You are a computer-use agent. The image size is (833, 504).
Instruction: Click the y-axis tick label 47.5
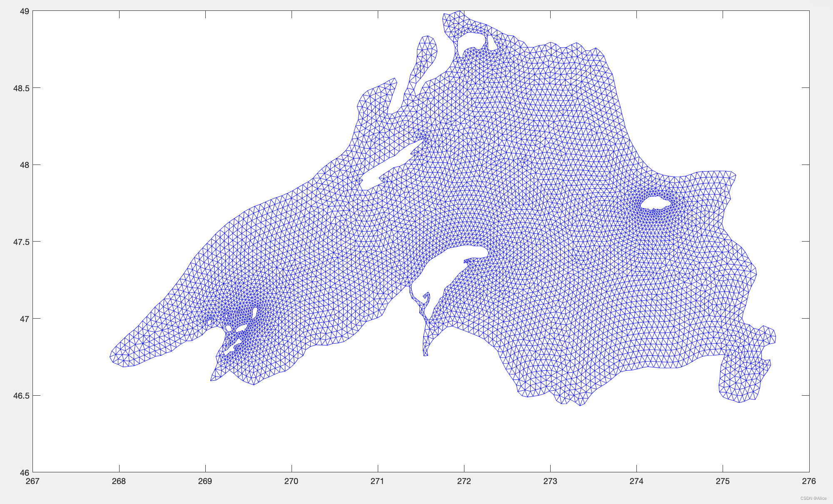(x=22, y=242)
